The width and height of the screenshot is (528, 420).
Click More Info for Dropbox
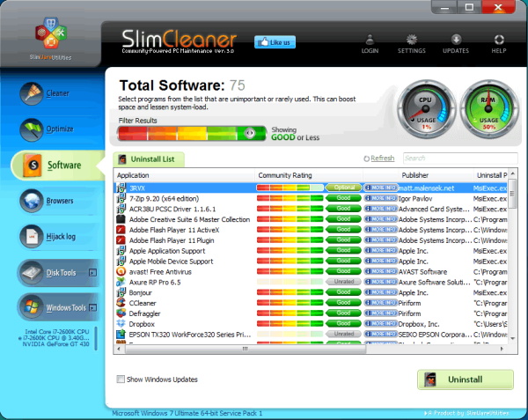coord(381,324)
